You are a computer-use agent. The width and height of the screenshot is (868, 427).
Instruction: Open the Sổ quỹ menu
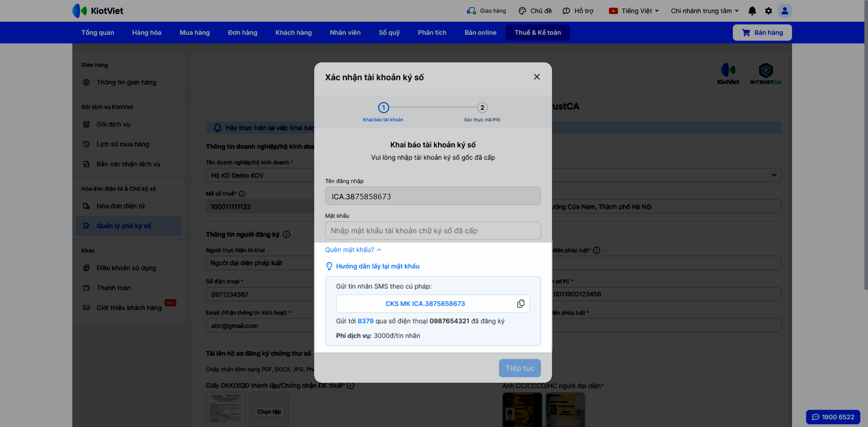point(389,33)
